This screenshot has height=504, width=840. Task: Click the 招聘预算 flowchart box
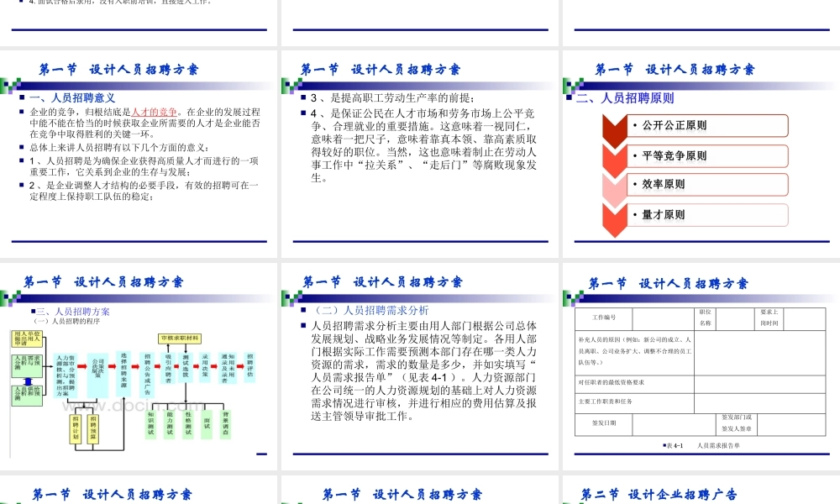(92, 428)
